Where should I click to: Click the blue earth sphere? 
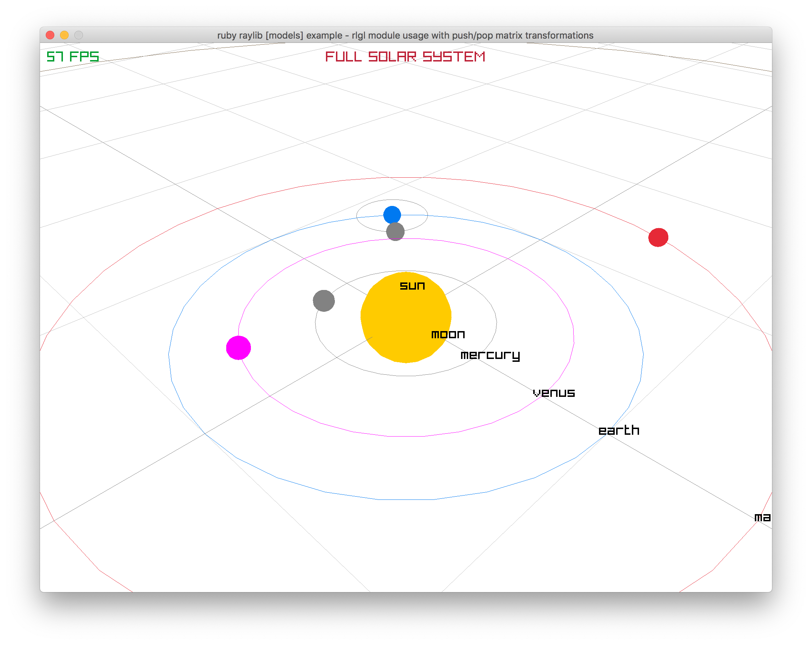point(392,215)
